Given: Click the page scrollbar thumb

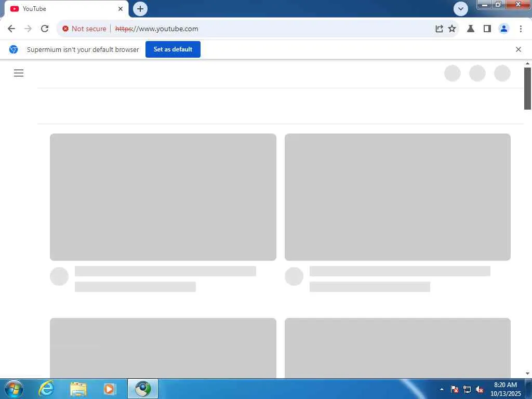Looking at the screenshot, I should click(527, 88).
